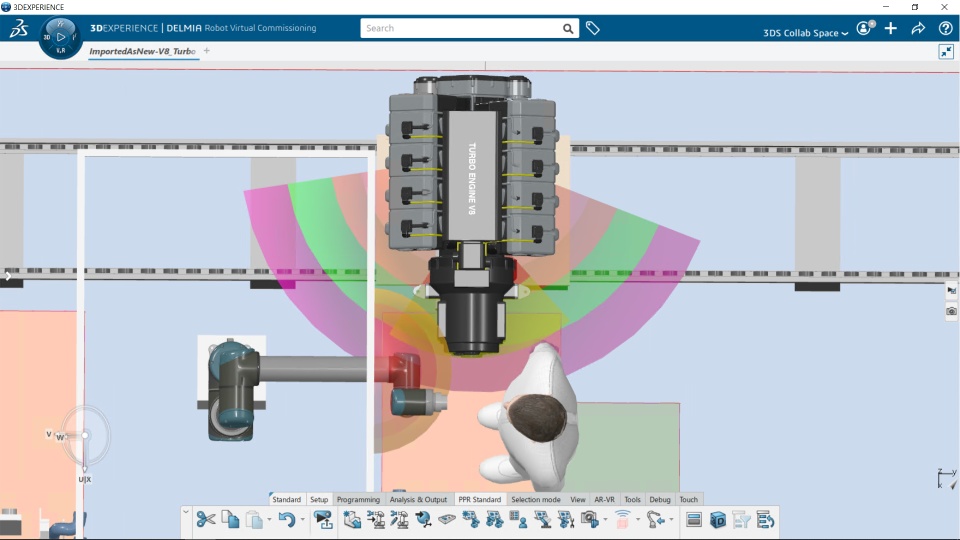Click the filter funnel list icon

pyautogui.click(x=741, y=520)
